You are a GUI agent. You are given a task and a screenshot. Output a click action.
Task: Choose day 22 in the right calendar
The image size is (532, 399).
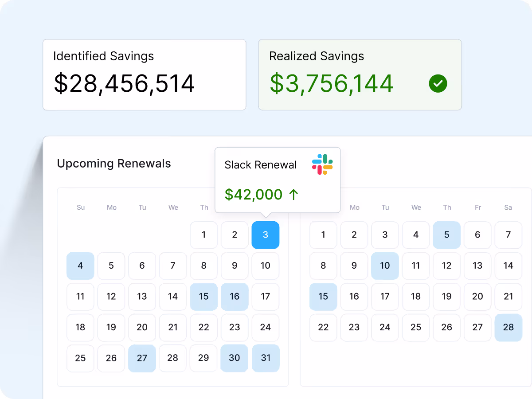tap(323, 328)
